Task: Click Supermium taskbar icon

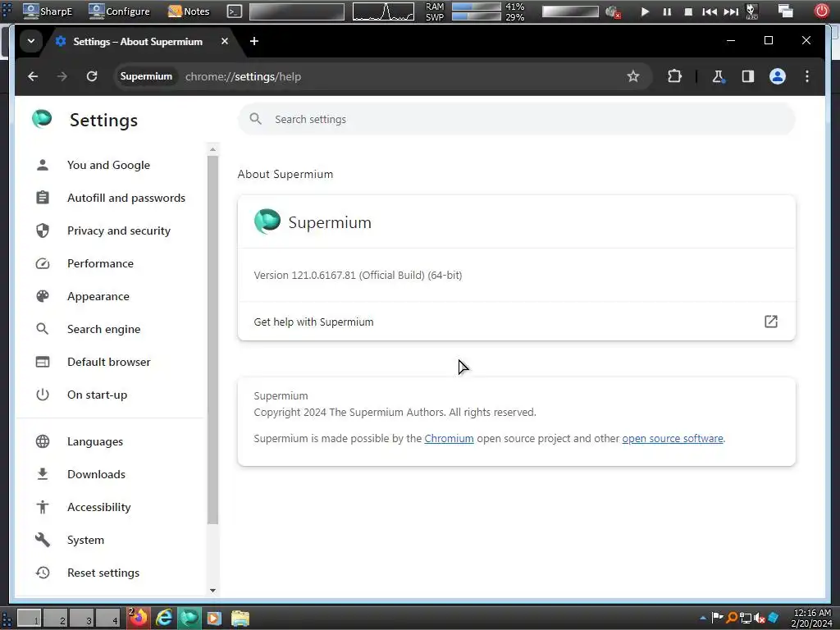Action: pyautogui.click(x=189, y=618)
